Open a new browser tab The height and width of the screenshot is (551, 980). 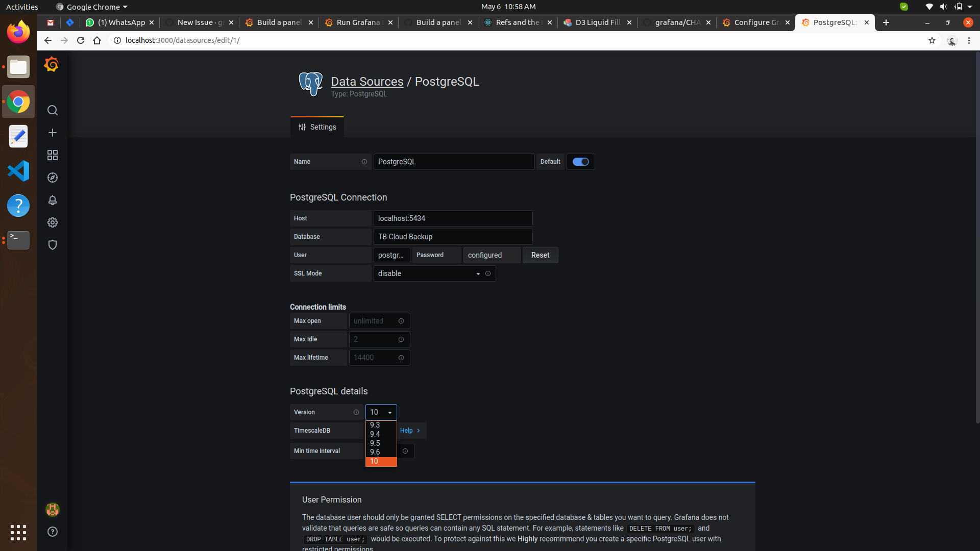pyautogui.click(x=886, y=22)
